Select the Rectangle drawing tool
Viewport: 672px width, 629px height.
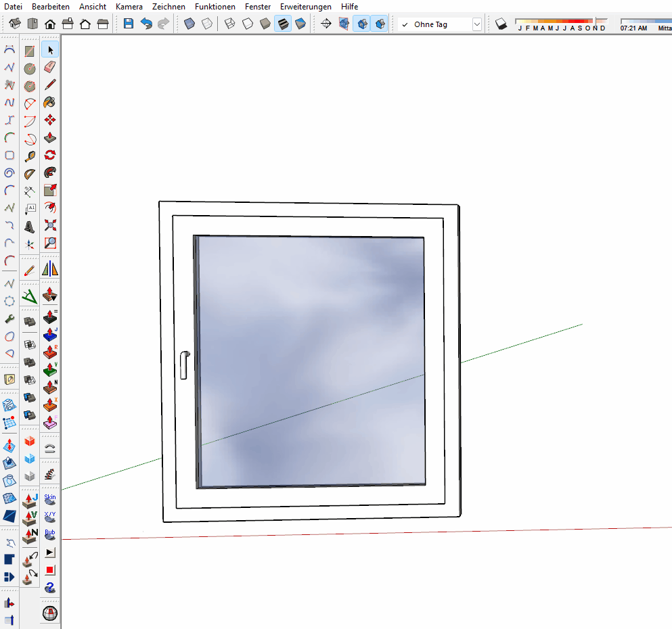pos(30,51)
